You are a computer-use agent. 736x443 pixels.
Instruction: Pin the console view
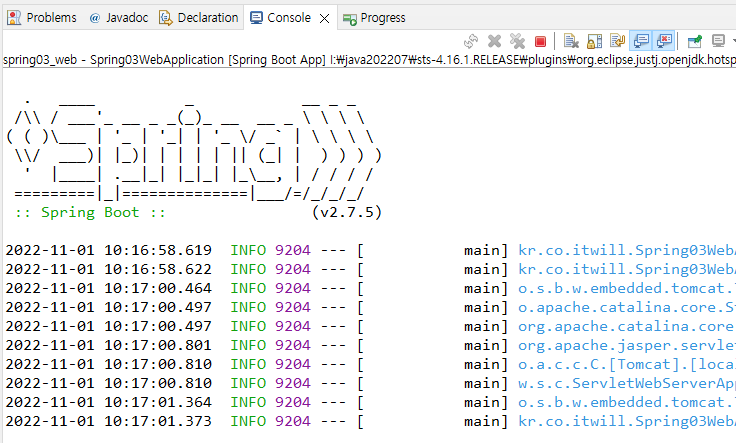[x=694, y=41]
